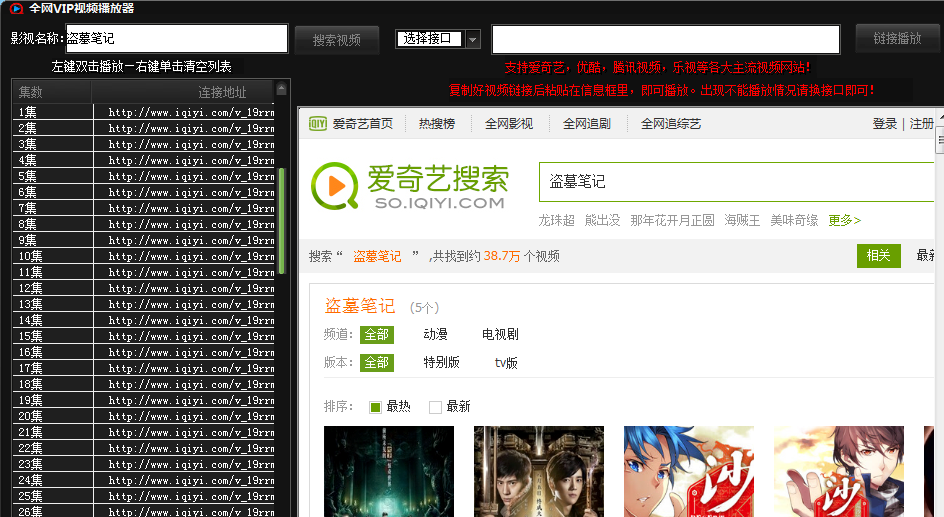Image resolution: width=944 pixels, height=517 pixels.
Task: Click the iQIYI small logo beside 爱奇艺首页
Action: click(x=317, y=124)
